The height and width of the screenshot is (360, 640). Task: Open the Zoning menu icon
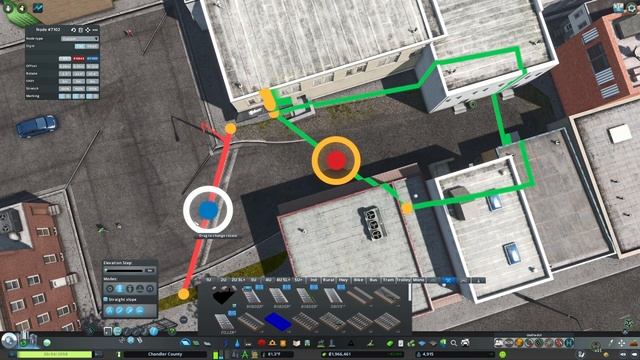point(196,343)
